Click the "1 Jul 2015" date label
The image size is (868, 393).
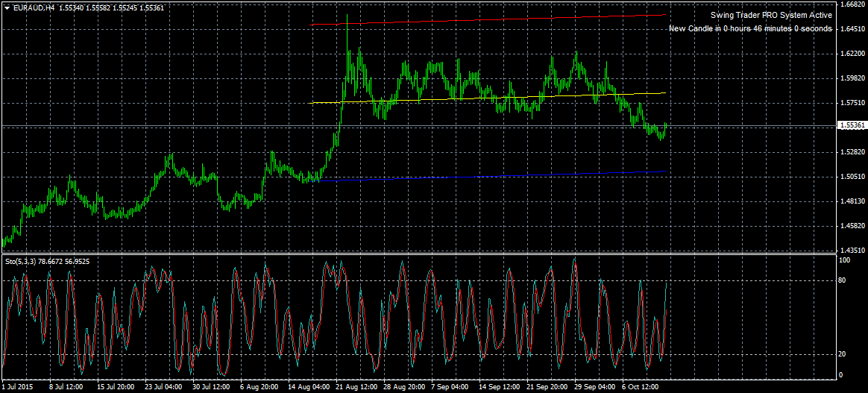pyautogui.click(x=18, y=387)
